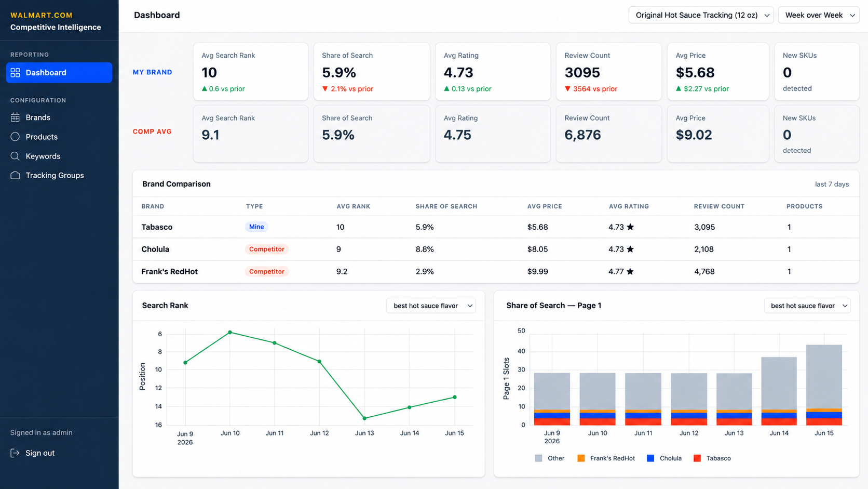Viewport: 868px width, 489px height.
Task: Click the Mine badge in Tabasco row
Action: pos(256,227)
